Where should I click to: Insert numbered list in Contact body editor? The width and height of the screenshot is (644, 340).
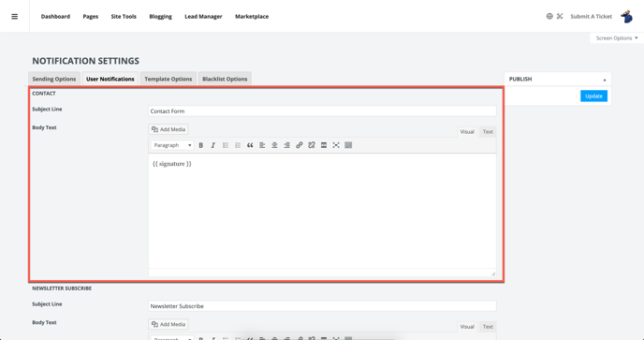pyautogui.click(x=238, y=145)
